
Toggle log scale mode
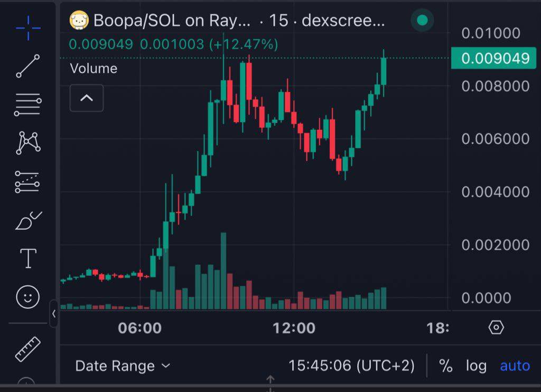(x=476, y=366)
